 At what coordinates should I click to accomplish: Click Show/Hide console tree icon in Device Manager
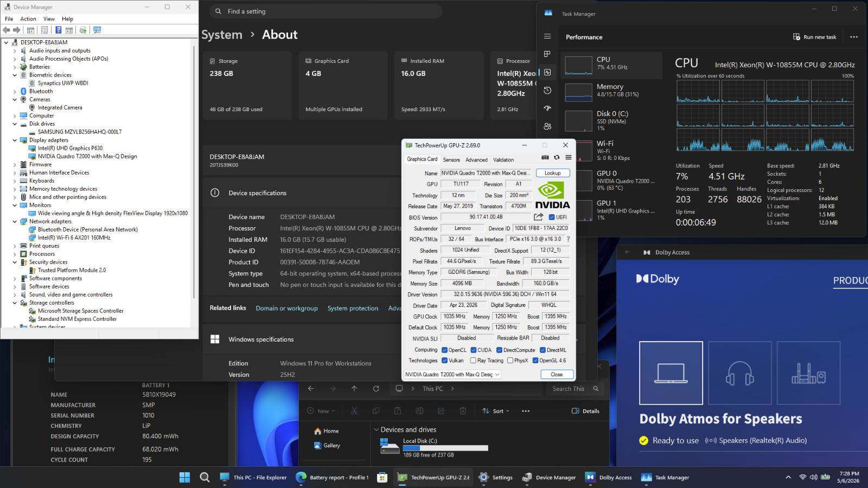[x=31, y=30]
